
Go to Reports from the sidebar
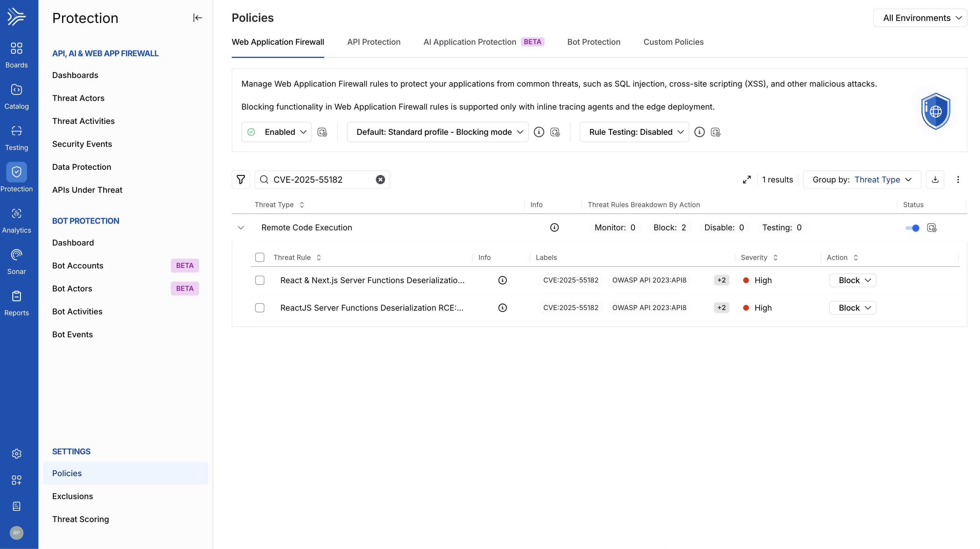16,303
